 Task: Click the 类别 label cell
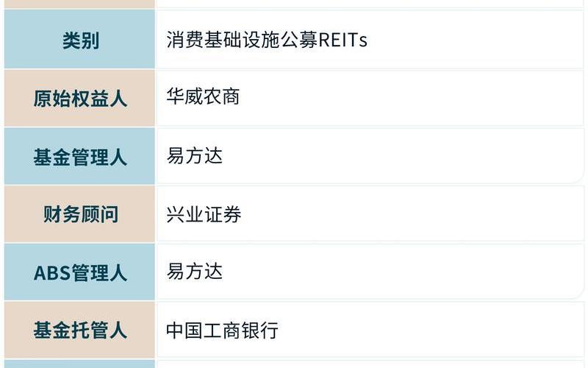(79, 40)
